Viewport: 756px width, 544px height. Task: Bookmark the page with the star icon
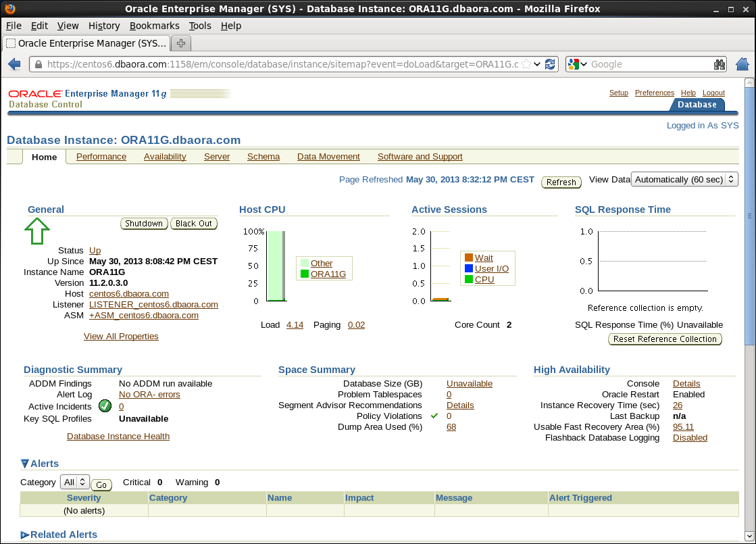pos(526,64)
